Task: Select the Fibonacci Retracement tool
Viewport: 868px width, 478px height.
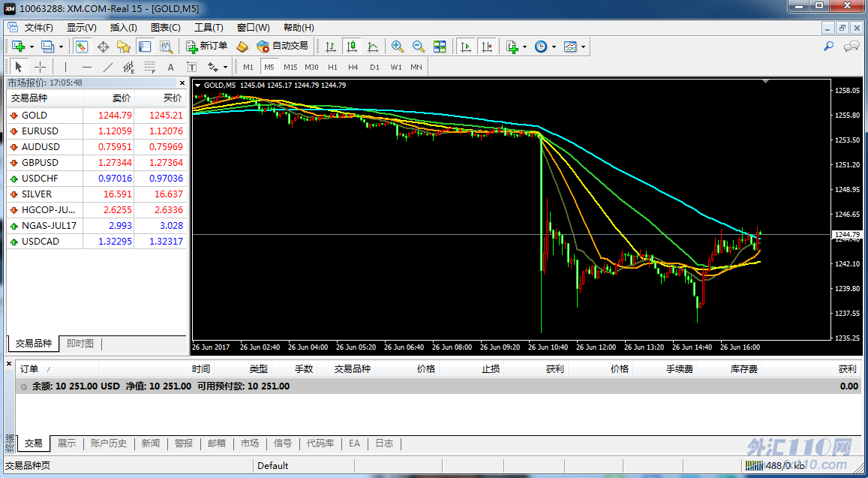Action: click(x=149, y=67)
